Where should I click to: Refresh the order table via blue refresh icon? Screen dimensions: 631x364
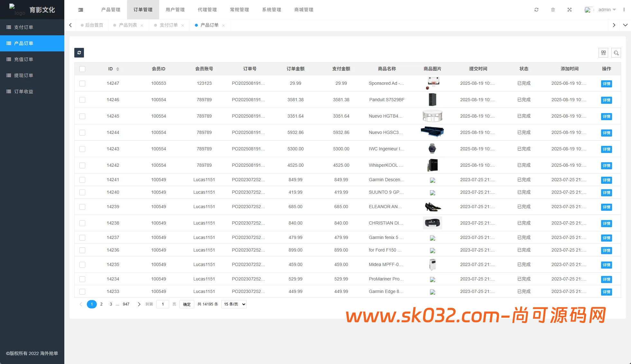pyautogui.click(x=79, y=53)
